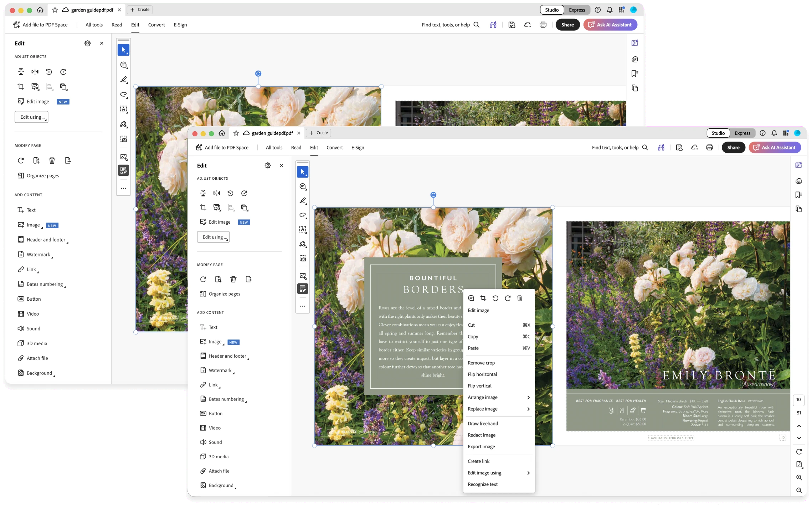Click Add file to PDF Space in back window
The height and width of the screenshot is (505, 812).
(40, 25)
